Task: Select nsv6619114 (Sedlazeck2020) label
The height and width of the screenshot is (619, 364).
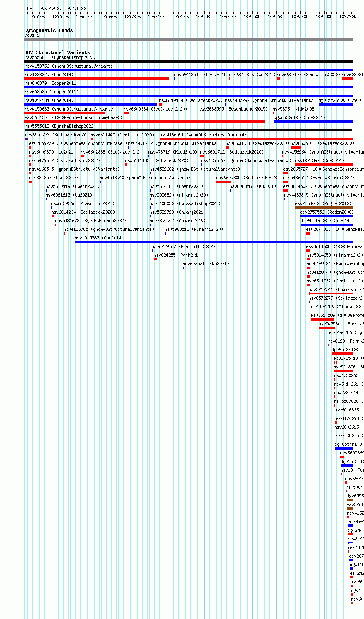Action: (x=191, y=100)
